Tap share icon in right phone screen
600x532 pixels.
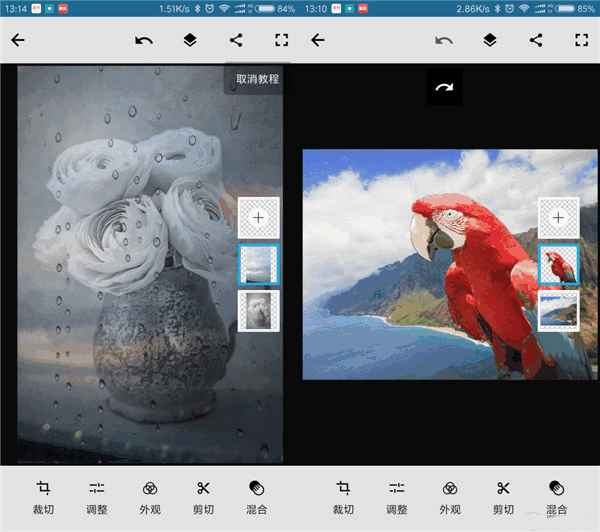coord(536,40)
